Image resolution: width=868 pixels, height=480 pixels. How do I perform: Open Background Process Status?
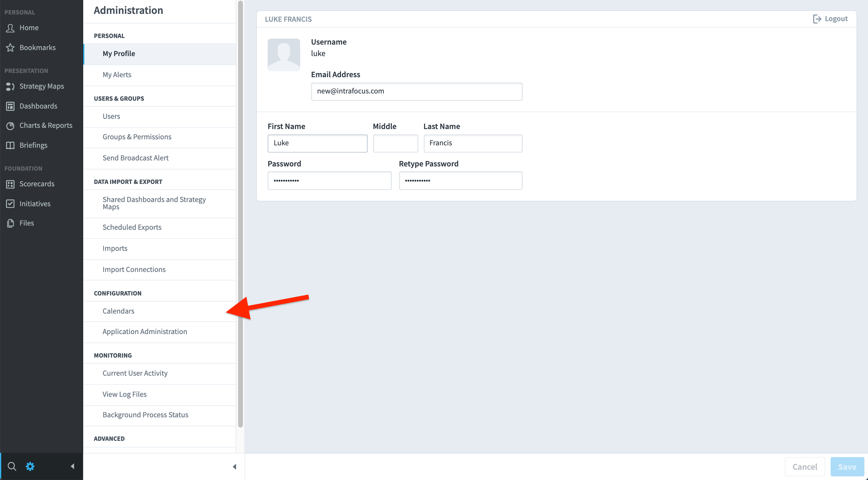[159, 415]
